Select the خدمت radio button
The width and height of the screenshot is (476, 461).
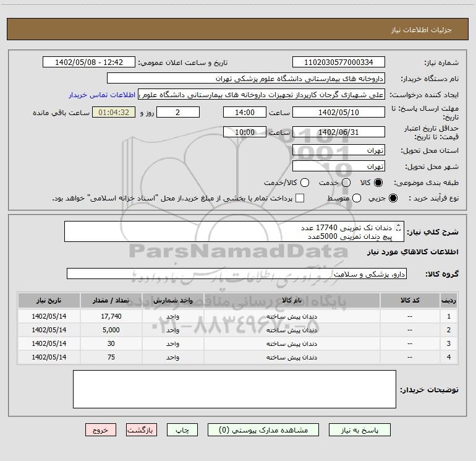(x=346, y=183)
